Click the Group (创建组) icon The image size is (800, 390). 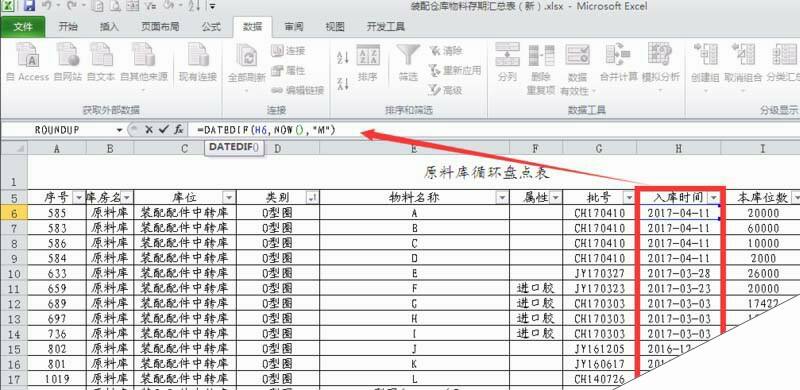(705, 67)
